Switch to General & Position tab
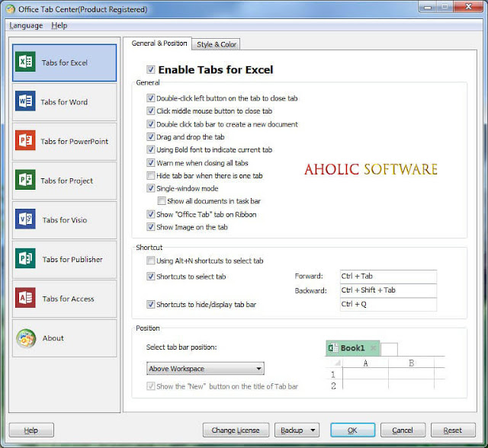Screen dimensions: 488x448 point(159,43)
